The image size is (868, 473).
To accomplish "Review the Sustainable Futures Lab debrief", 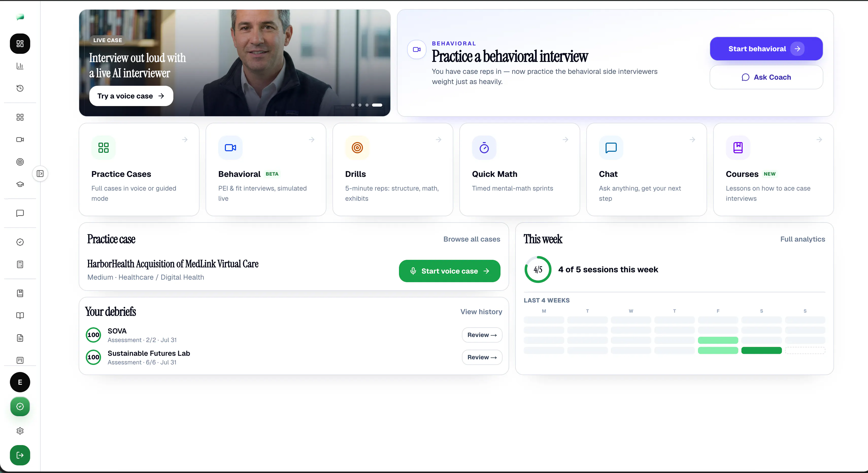I will 482,357.
